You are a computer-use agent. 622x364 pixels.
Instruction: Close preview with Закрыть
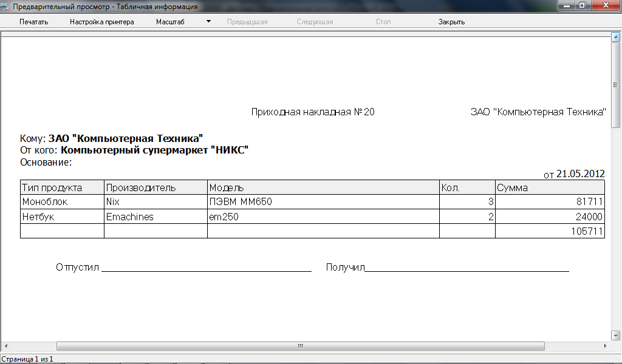451,22
